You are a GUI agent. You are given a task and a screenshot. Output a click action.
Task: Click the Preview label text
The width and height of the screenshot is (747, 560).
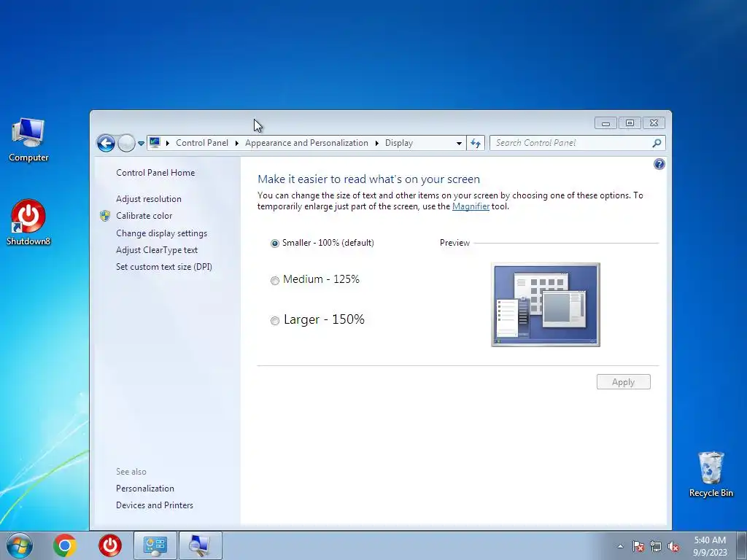454,243
